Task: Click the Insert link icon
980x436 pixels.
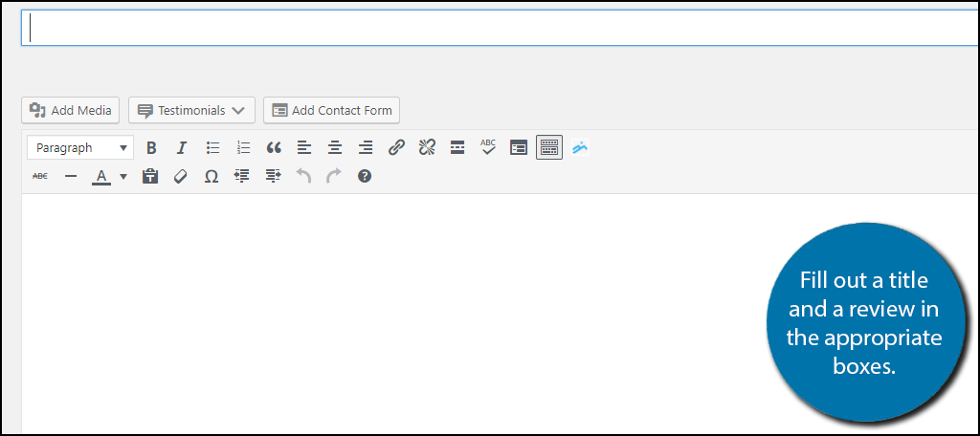Action: pos(396,148)
